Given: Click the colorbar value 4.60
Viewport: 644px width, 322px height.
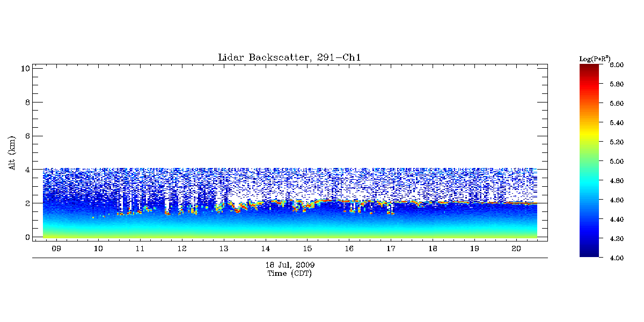Looking at the screenshot, I should pos(616,200).
